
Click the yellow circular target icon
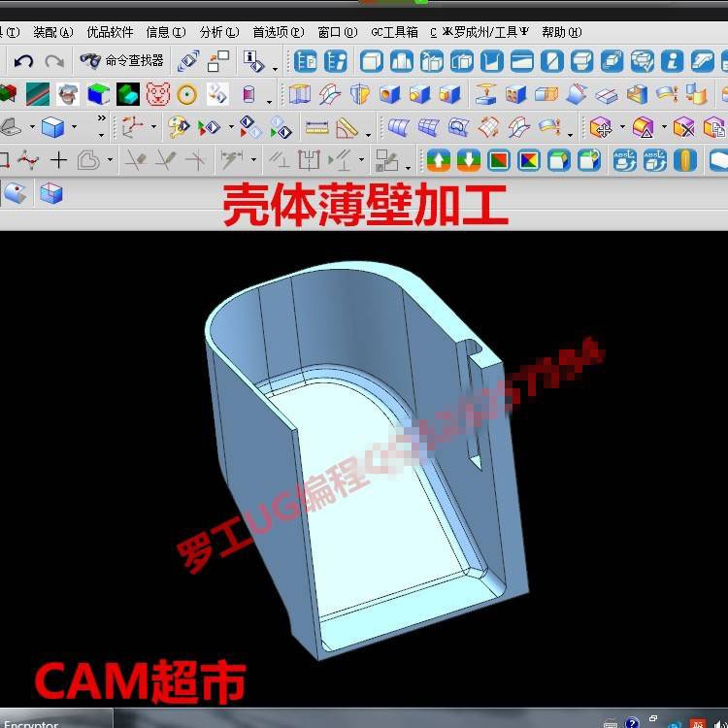pyautogui.click(x=187, y=94)
